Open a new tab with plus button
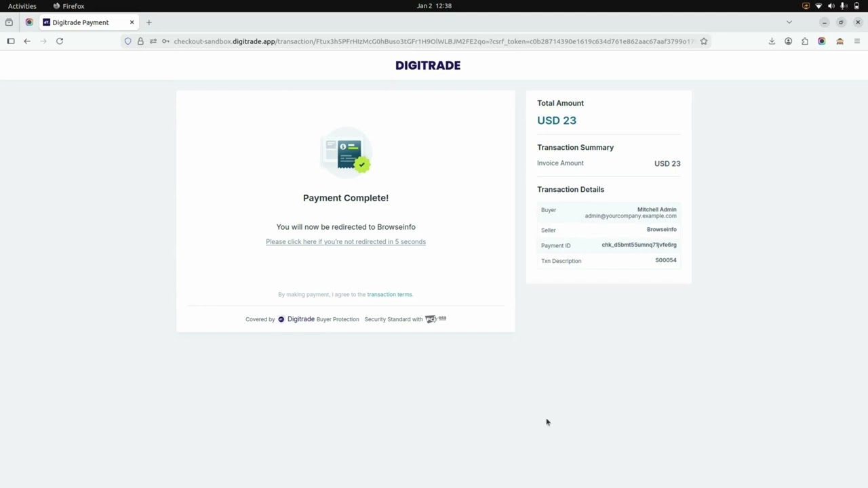The width and height of the screenshot is (868, 488). point(149,22)
